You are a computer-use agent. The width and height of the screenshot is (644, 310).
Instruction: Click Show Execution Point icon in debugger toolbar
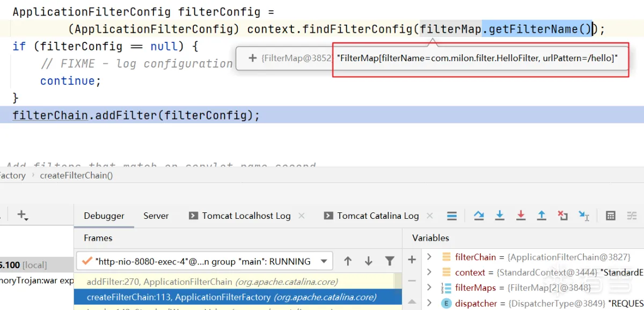(452, 216)
